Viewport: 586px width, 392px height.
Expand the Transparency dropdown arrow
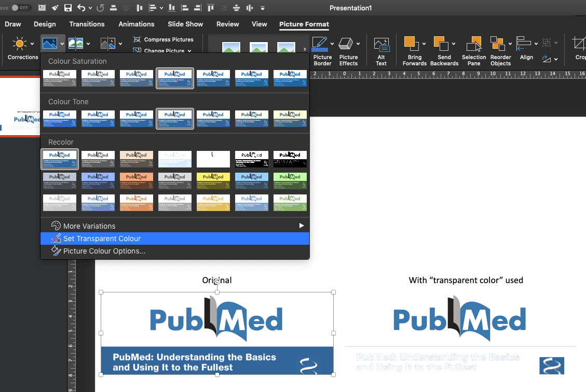pos(120,44)
